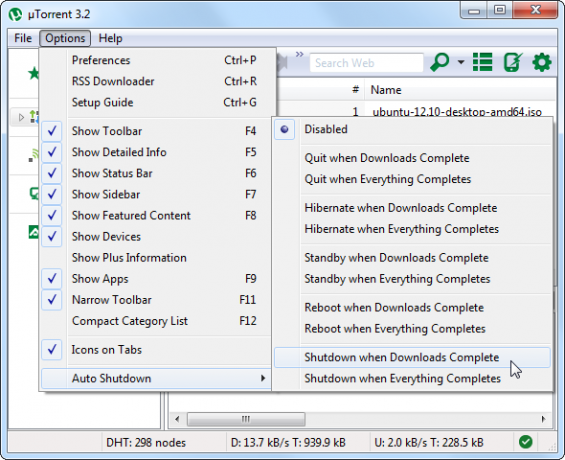
Task: Click the remote device phone icon
Action: (513, 62)
